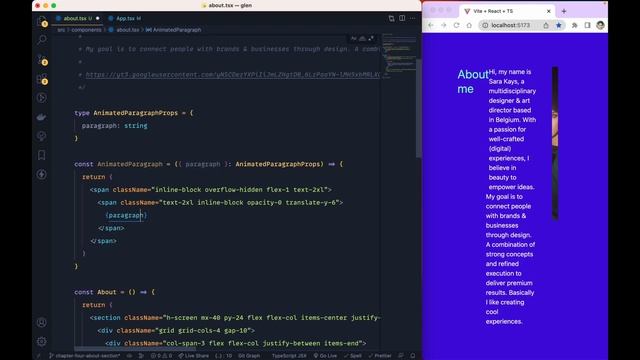Click the src breadcrumb segment

click(x=61, y=30)
